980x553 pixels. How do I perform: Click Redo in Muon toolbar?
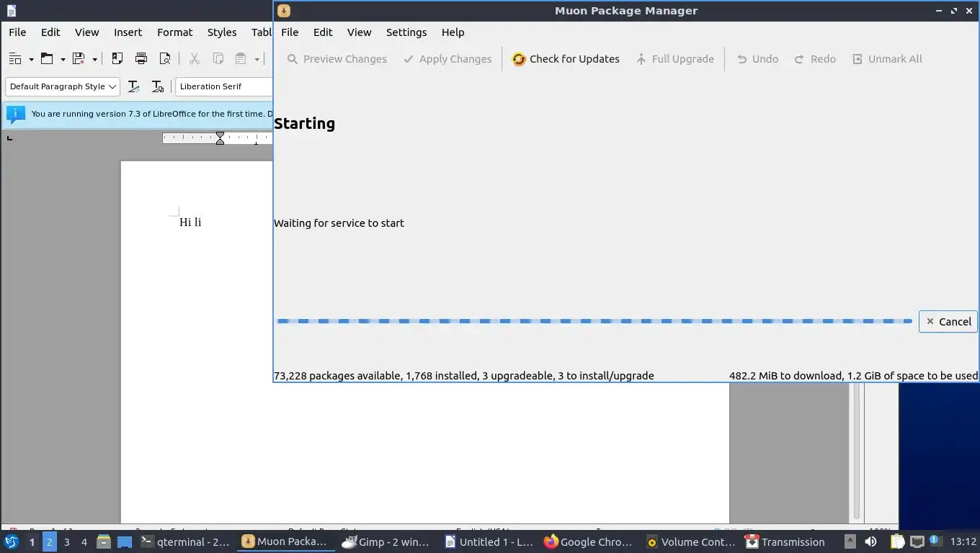(815, 59)
